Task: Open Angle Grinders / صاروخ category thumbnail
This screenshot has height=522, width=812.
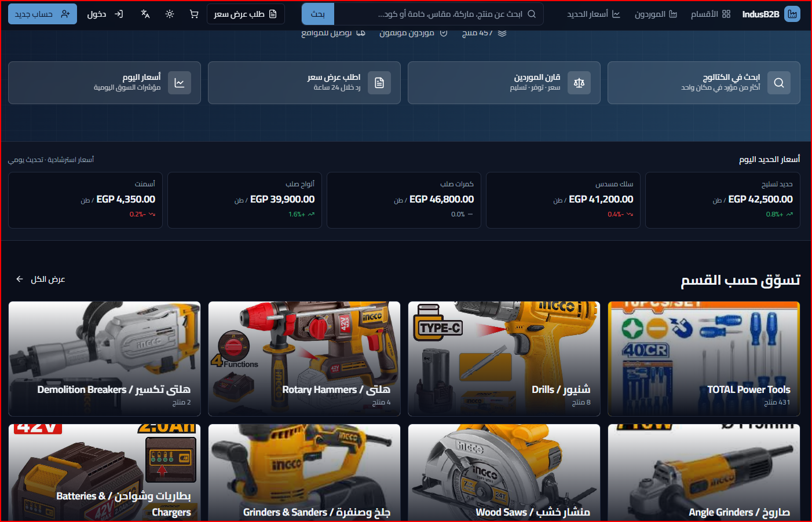Action: (704, 473)
